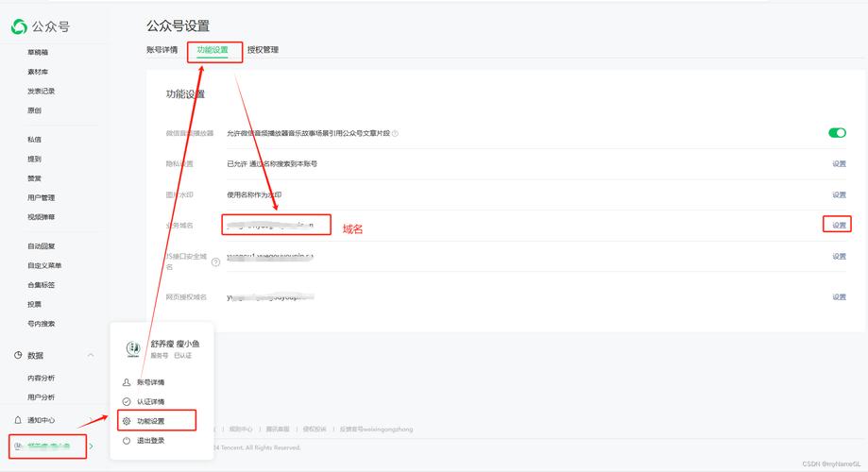
Task: Open 素材库 in the sidebar
Action: tap(38, 72)
